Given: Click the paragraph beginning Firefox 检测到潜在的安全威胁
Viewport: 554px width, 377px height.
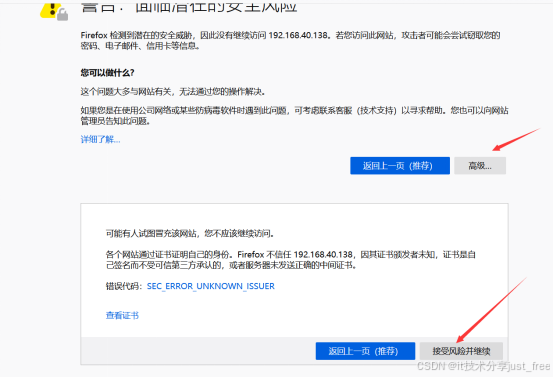Looking at the screenshot, I should point(290,40).
